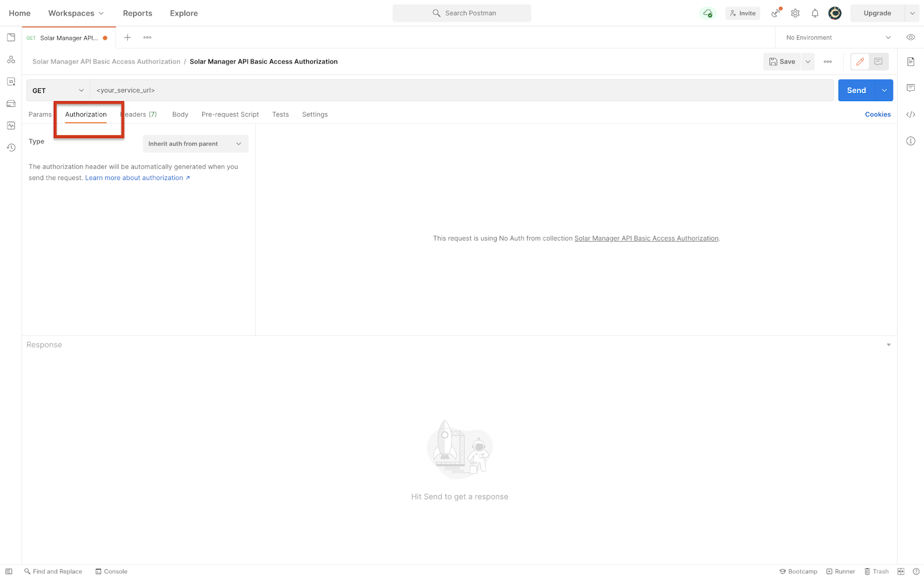
Task: Open the APIs panel in the sidebar
Action: (x=10, y=59)
